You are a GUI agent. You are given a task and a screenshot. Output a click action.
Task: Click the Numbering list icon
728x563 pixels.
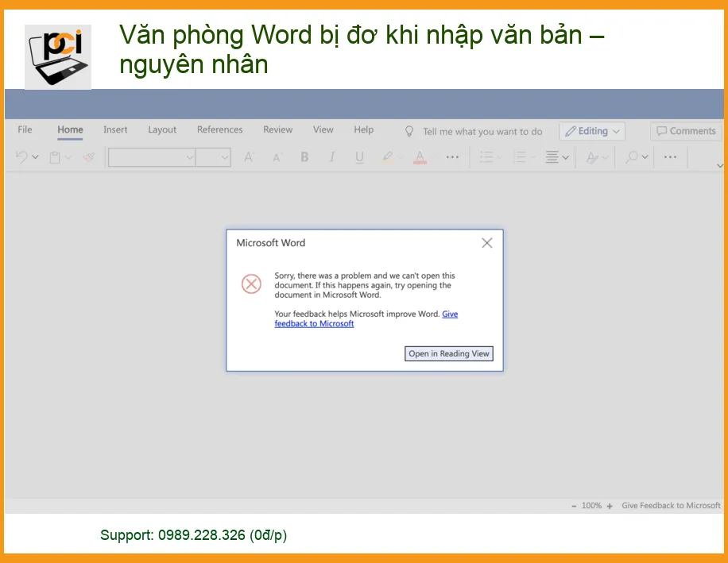[x=520, y=157]
